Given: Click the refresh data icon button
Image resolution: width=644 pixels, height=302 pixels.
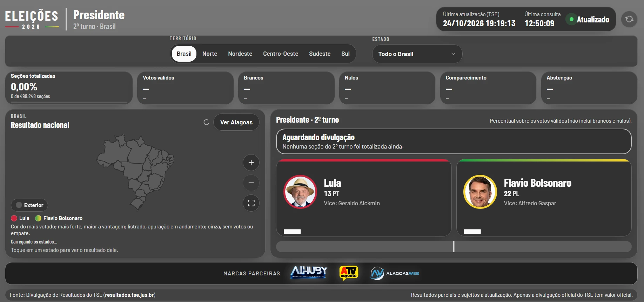Looking at the screenshot, I should tap(629, 19).
